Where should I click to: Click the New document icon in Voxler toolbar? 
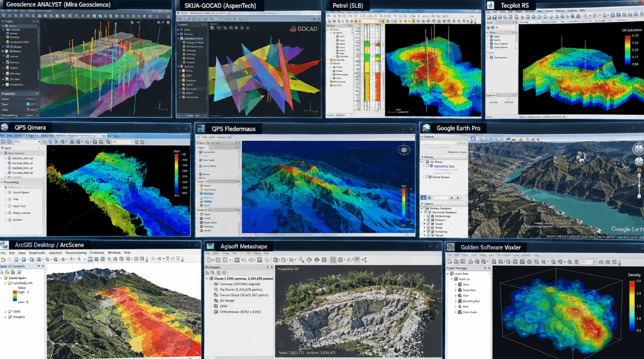[x=450, y=262]
